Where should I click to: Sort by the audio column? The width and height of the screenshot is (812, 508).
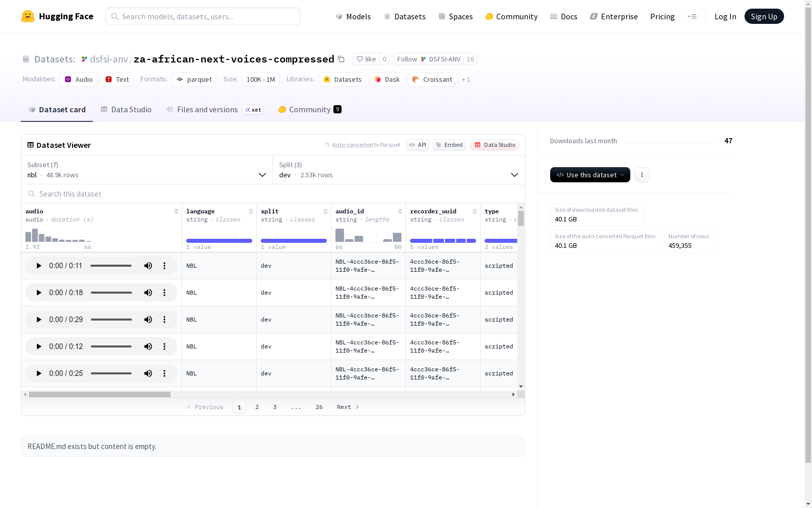coord(176,211)
